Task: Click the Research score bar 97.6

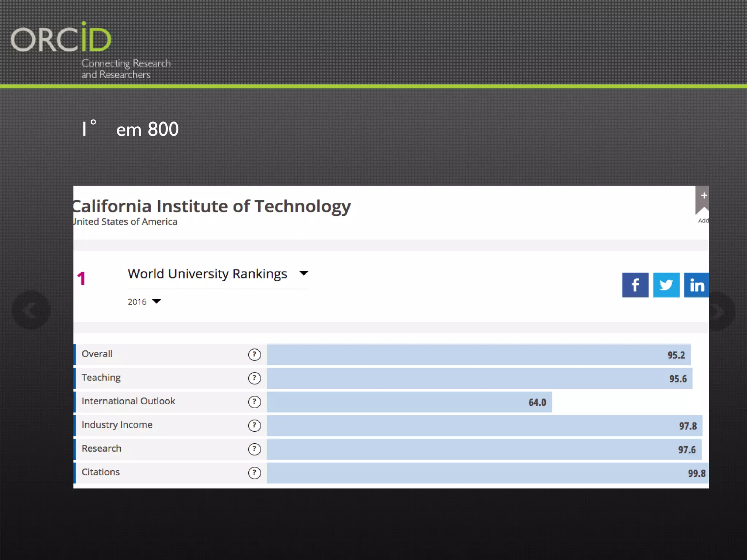Action: [x=484, y=450]
